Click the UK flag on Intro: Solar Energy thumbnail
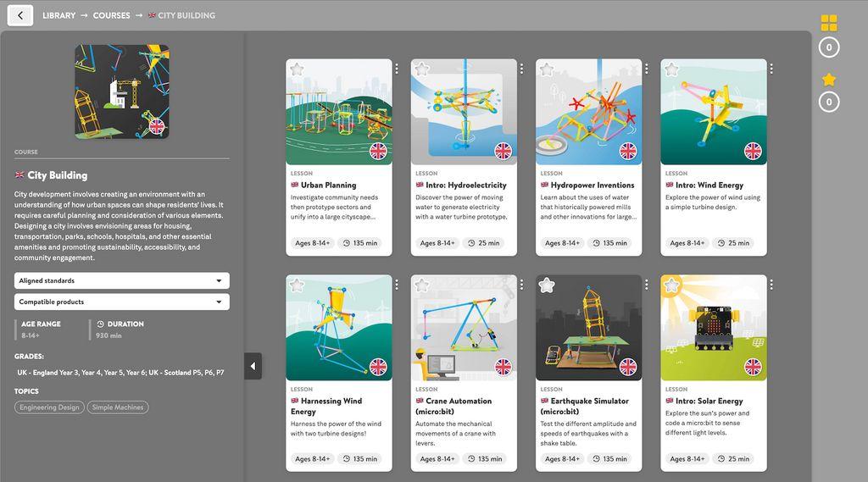 click(753, 366)
